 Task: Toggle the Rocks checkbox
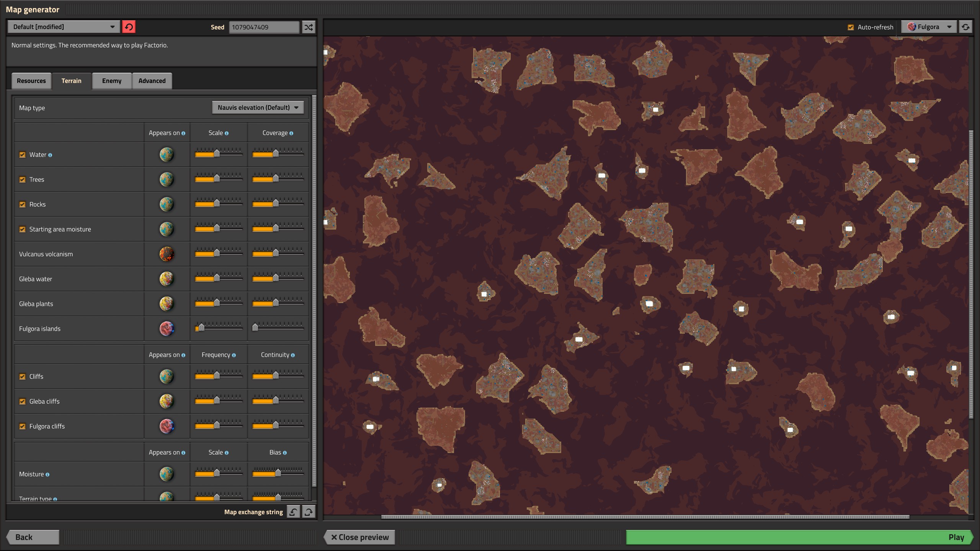pyautogui.click(x=23, y=204)
